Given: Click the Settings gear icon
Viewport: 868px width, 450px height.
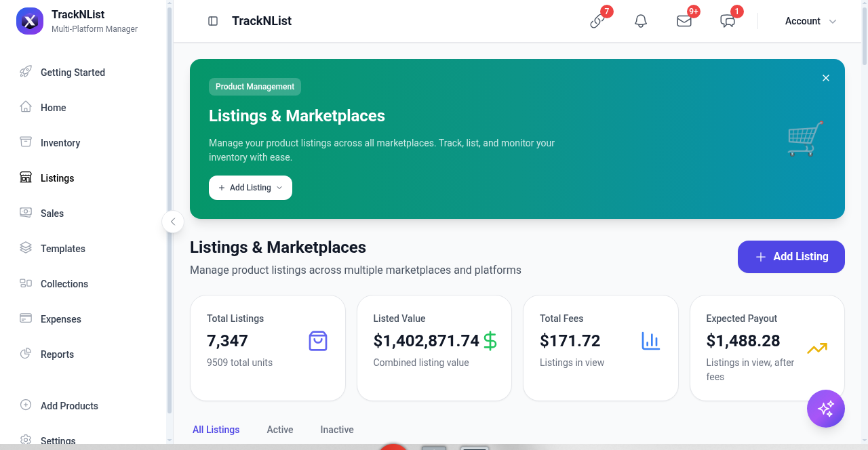Looking at the screenshot, I should coord(26,441).
